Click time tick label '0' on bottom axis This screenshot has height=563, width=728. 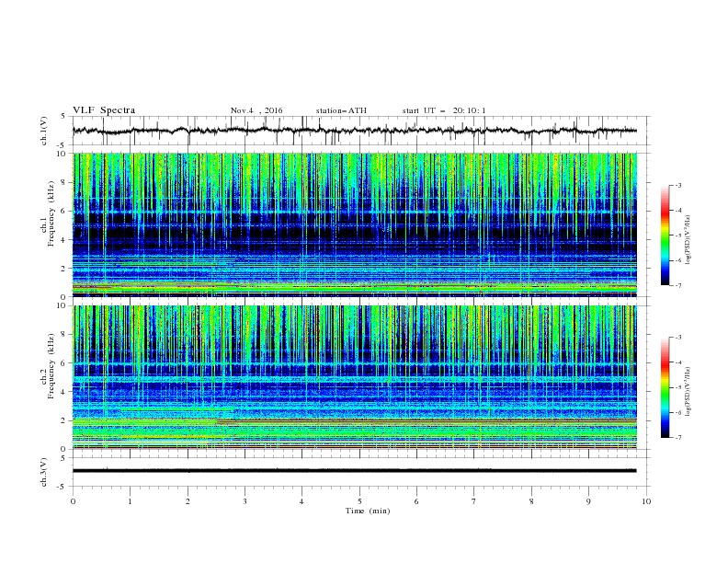[73, 501]
